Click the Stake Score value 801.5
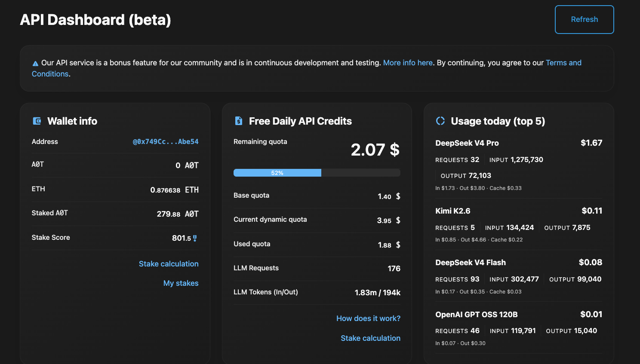Viewport: 640px width, 364px height. 182,238
